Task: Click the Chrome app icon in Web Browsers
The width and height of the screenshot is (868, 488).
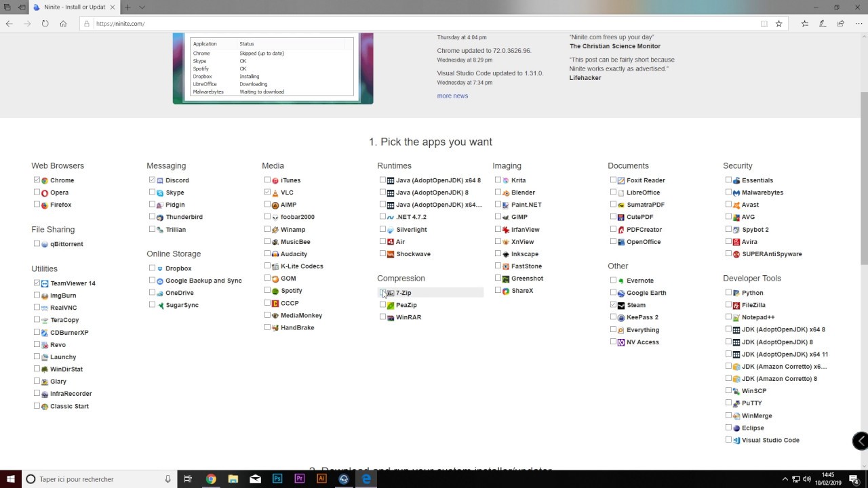Action: (x=45, y=180)
